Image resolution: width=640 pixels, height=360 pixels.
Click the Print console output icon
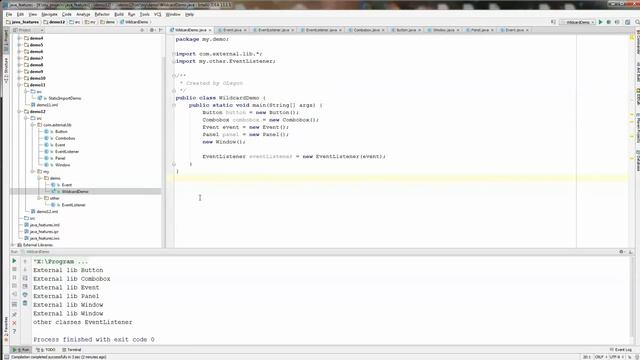(x=25, y=295)
